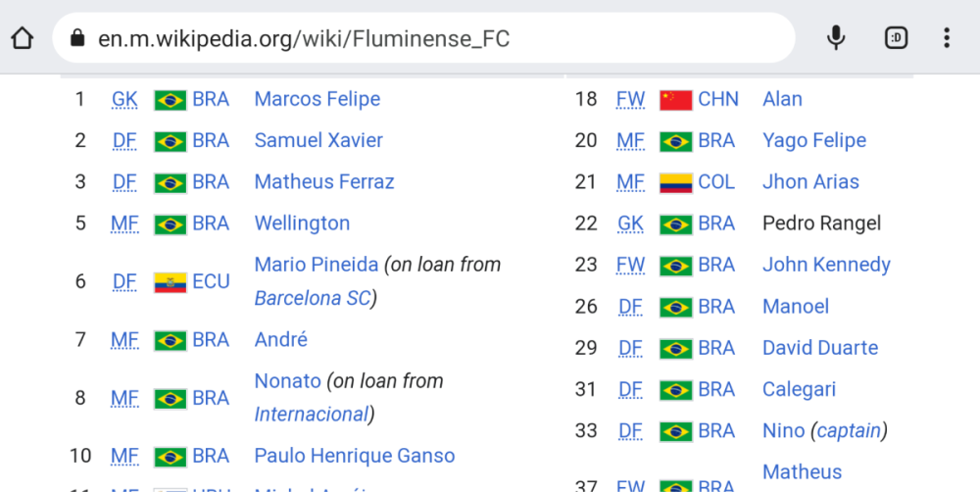Open the Internacional club link
Screen dimensions: 980x492
(x=310, y=415)
